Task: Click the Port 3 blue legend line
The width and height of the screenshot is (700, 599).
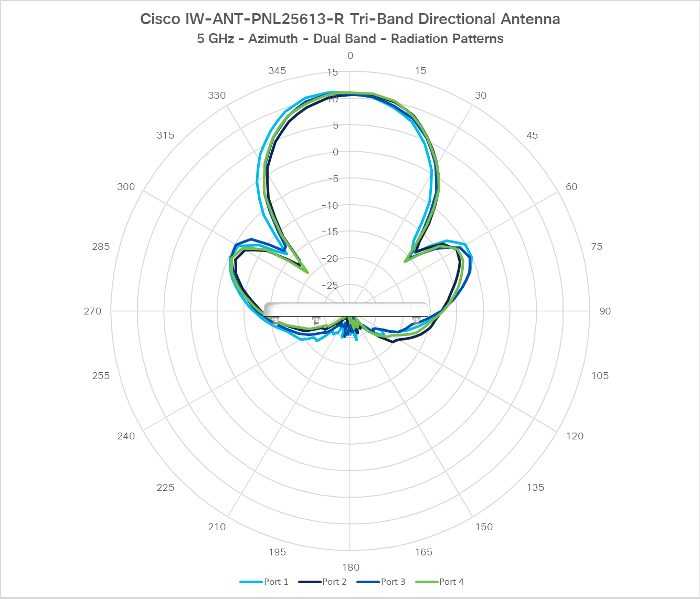Action: point(368,582)
